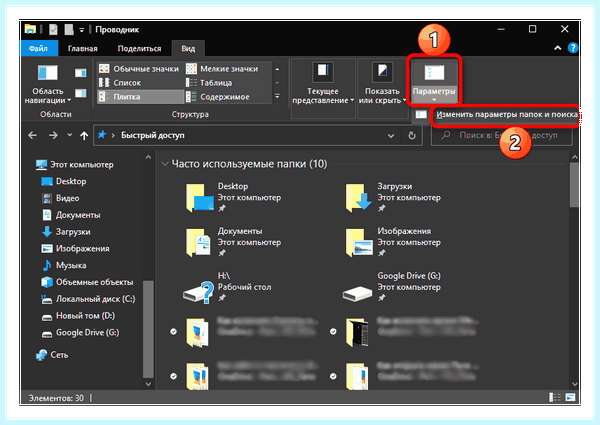The image size is (600, 425).
Task: Select Локальный диск (C:) in tree
Action: coord(88,299)
